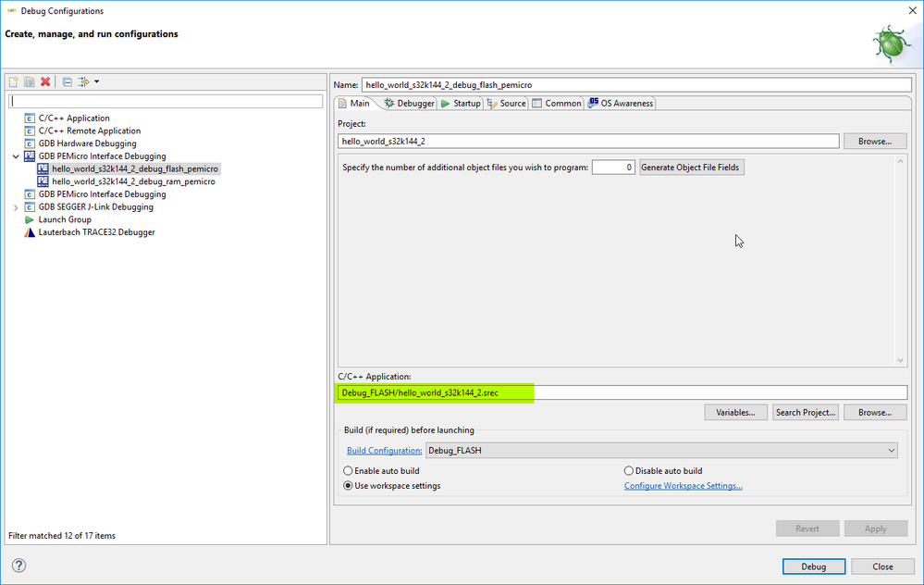The image size is (924, 585).
Task: Select Use workspace settings option
Action: (x=348, y=485)
